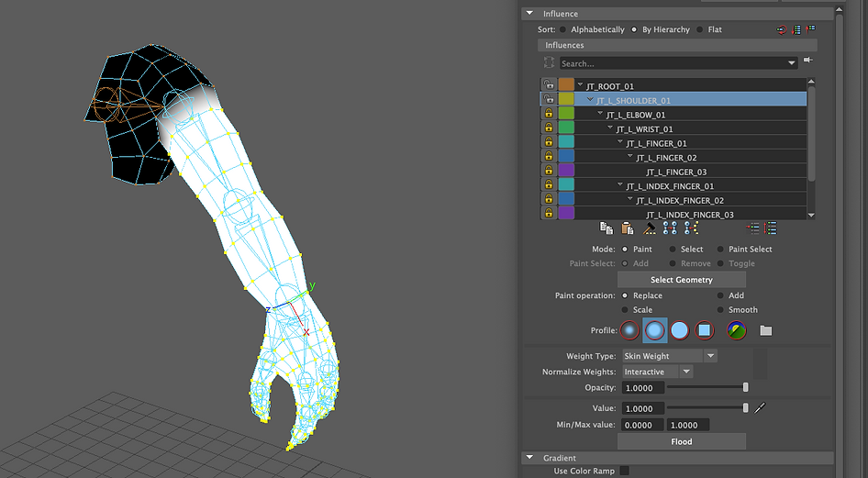Pick weight value with the eyedropper
Screen dimensions: 868x478
760,407
